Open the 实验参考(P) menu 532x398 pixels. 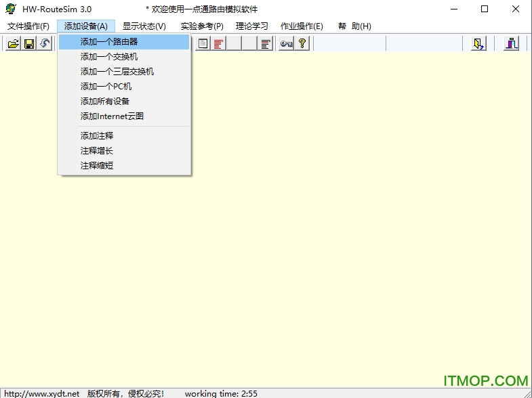tap(202, 26)
